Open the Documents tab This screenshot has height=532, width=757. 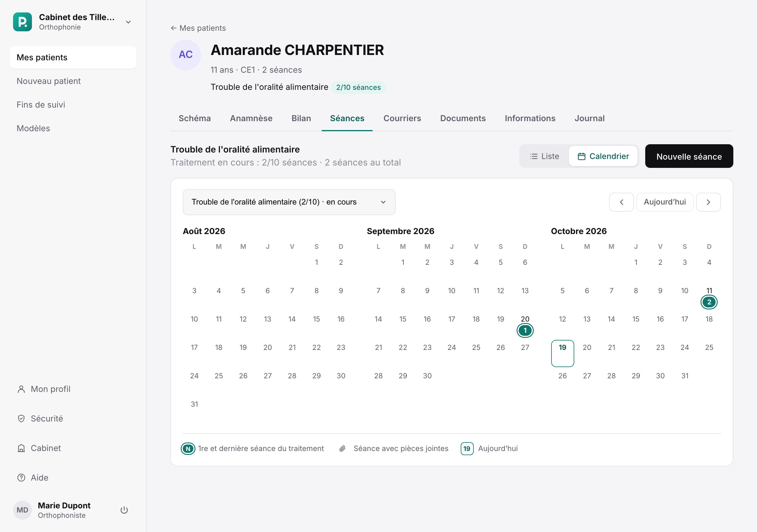pyautogui.click(x=462, y=118)
